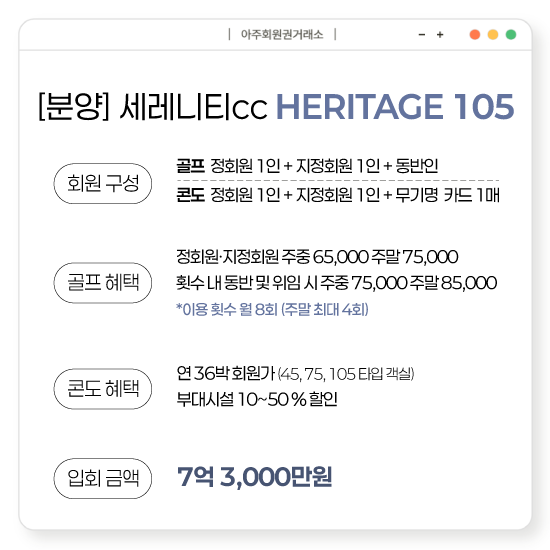
Task: Click the bold 골프 membership line
Action: pos(307,166)
